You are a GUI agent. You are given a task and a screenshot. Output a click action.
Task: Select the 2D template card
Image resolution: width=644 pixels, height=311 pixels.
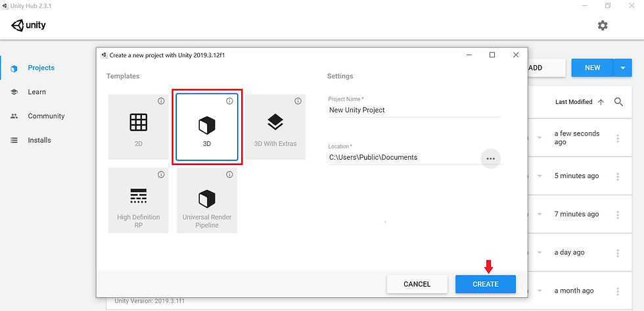tap(139, 127)
